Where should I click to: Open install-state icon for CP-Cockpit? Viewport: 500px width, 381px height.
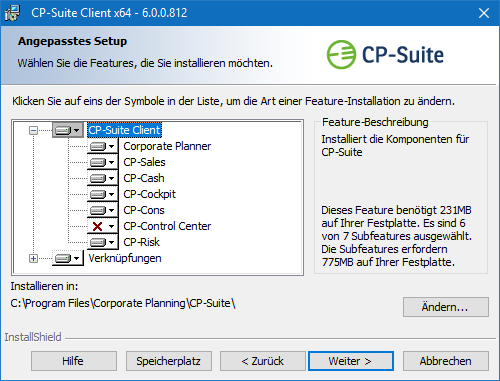(102, 194)
